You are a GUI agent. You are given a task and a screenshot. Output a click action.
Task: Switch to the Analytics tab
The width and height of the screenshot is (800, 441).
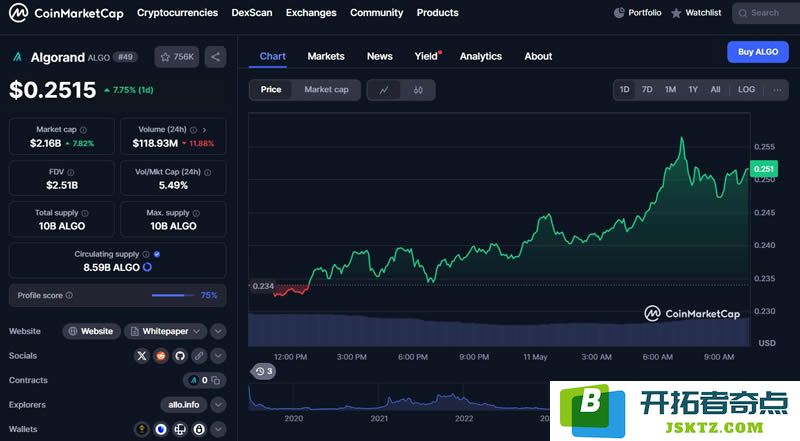[481, 56]
